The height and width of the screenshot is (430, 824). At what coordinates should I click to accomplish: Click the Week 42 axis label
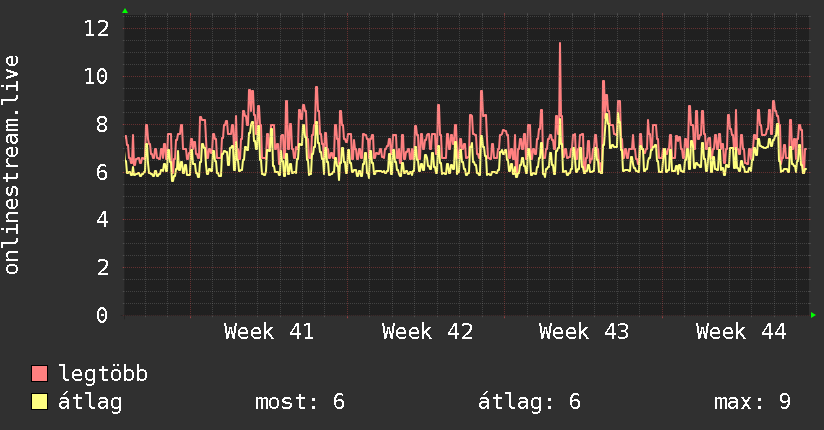[427, 332]
